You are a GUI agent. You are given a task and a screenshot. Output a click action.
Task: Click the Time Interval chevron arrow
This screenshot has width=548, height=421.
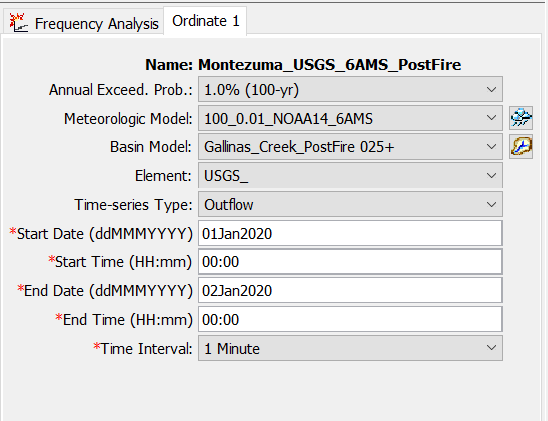pos(491,348)
